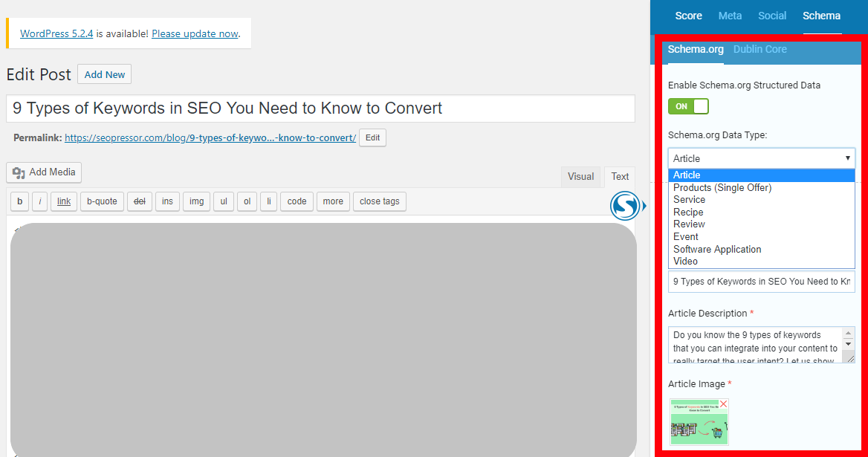Click the Add Media button
The image size is (868, 457).
coord(45,172)
